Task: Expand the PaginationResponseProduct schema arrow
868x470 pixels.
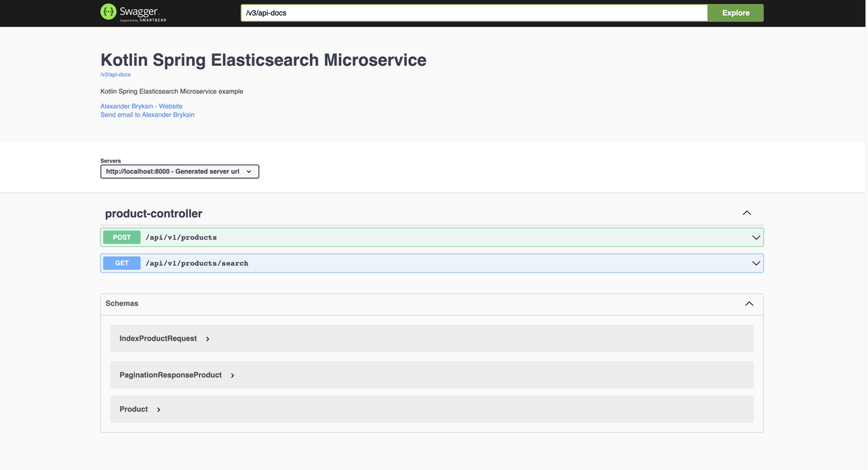Action: (x=233, y=376)
